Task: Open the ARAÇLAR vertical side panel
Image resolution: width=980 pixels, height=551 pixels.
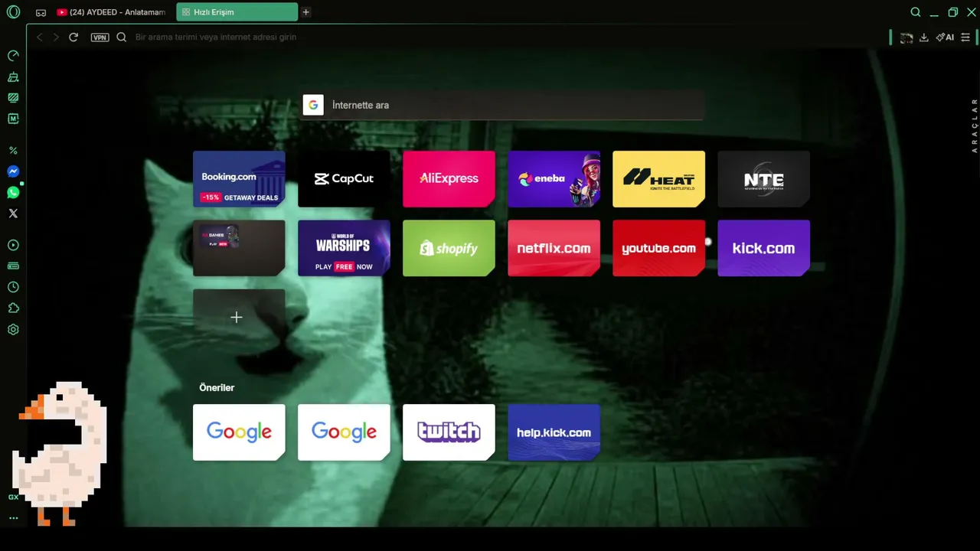Action: [975, 126]
